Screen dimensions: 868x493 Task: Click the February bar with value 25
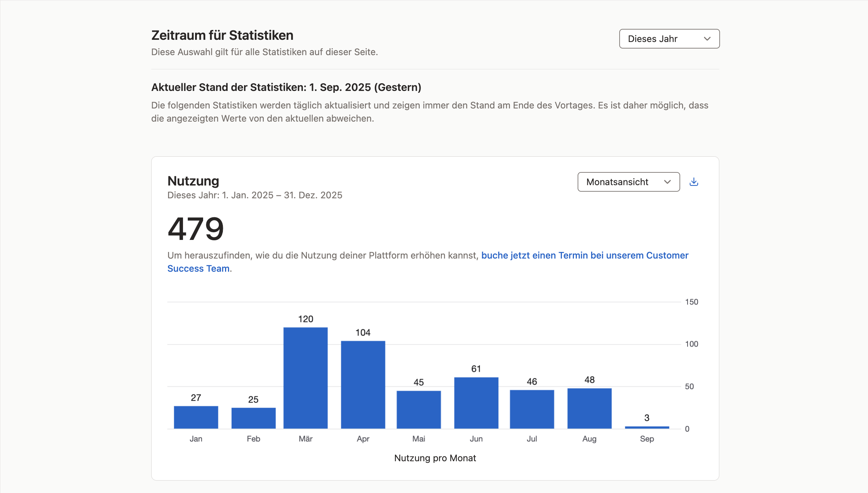click(x=253, y=418)
